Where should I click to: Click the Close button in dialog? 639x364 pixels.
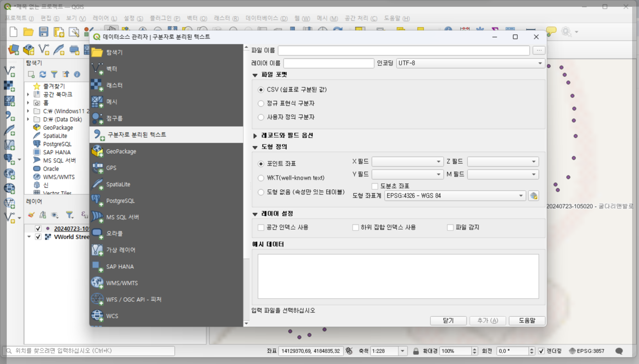click(448, 321)
